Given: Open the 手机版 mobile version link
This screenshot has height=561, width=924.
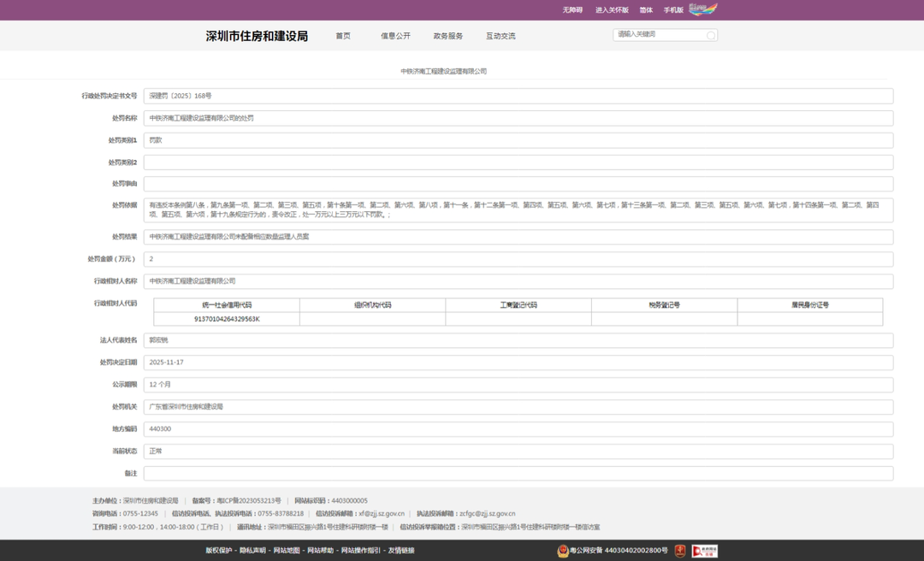Looking at the screenshot, I should [x=673, y=10].
